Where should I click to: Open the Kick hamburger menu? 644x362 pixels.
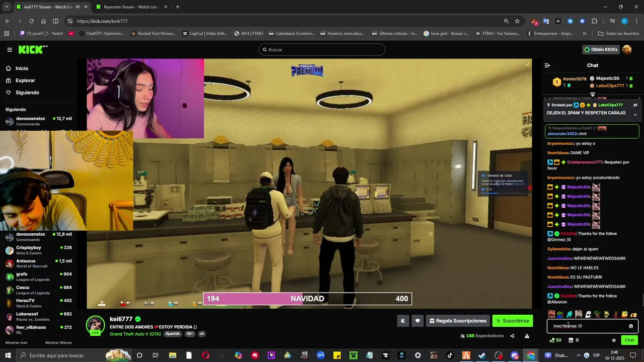coord(10,50)
